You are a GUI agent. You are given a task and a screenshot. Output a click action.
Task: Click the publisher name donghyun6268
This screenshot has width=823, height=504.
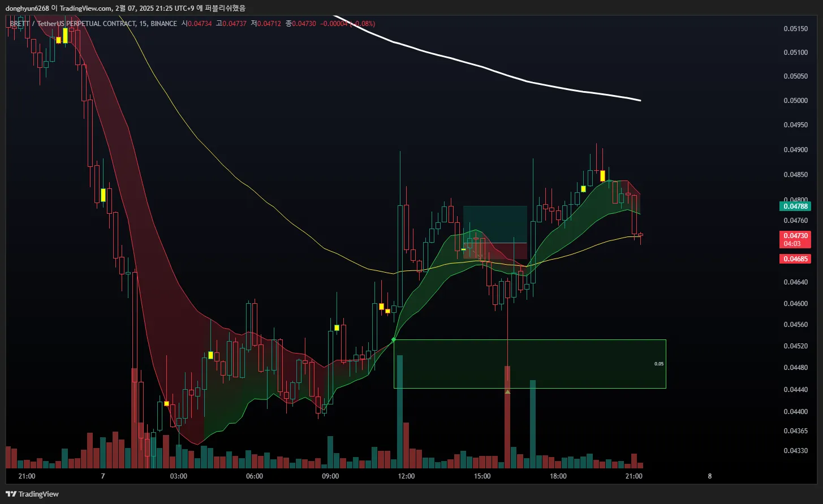coord(27,8)
